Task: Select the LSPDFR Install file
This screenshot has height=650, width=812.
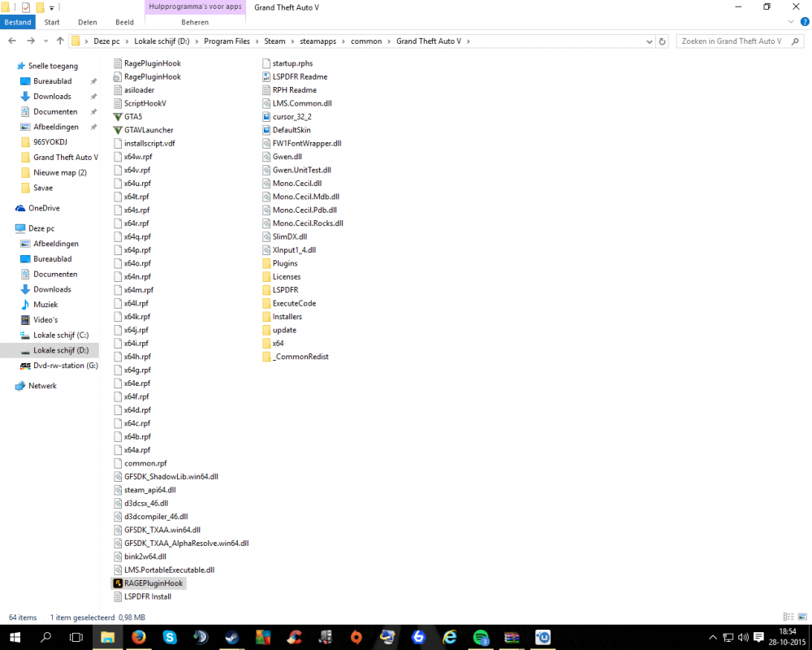Action: coord(142,596)
